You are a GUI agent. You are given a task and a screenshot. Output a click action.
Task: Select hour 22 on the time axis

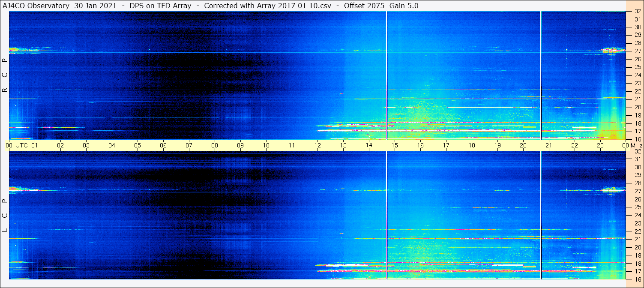[x=575, y=145]
